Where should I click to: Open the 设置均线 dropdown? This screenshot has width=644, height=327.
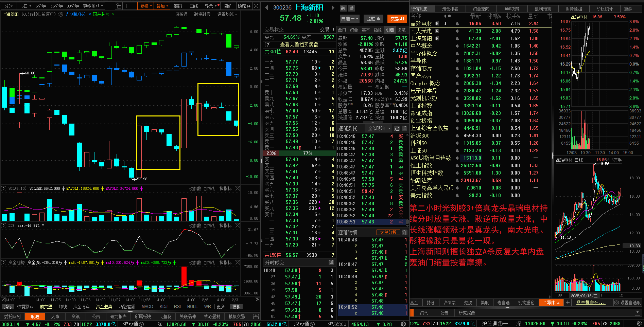click(227, 14)
